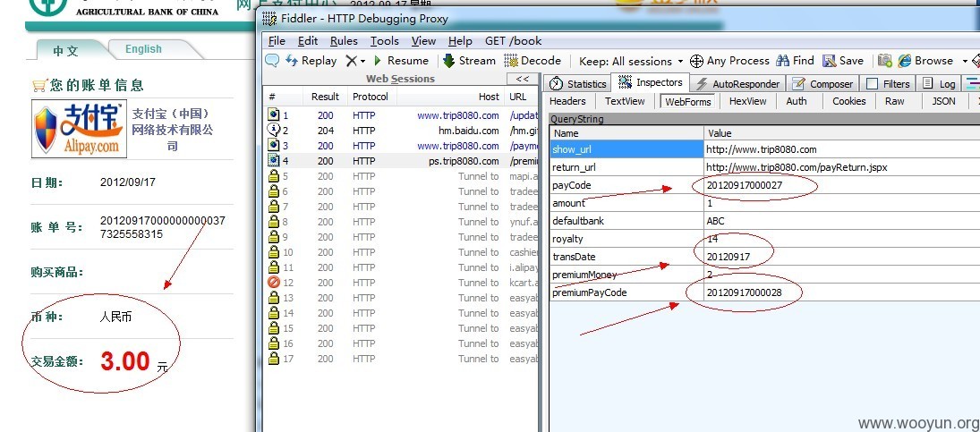The width and height of the screenshot is (980, 432).
Task: Switch to the Filters tab
Action: [888, 84]
